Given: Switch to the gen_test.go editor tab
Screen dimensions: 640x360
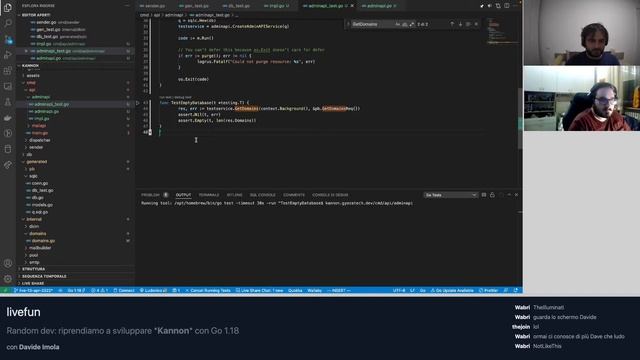Looking at the screenshot, I should tap(195, 6).
